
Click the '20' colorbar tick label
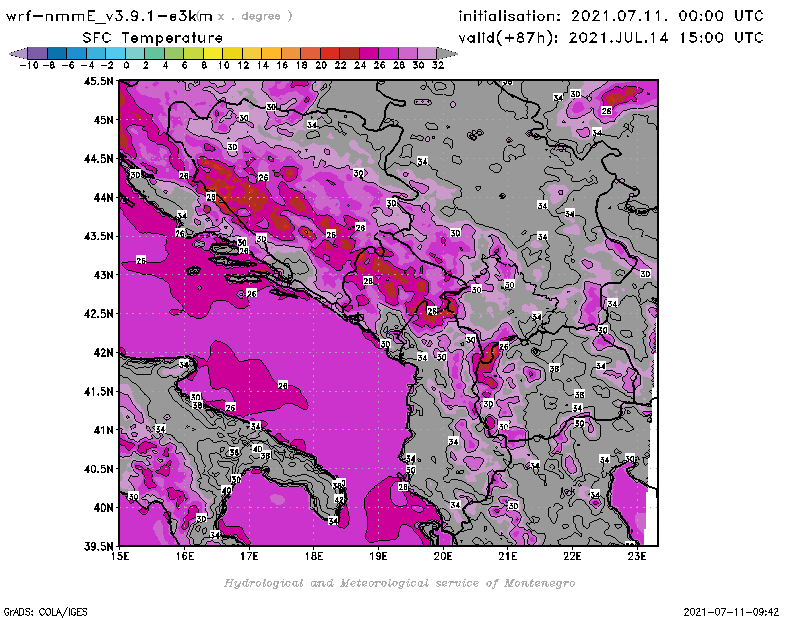coord(321,65)
